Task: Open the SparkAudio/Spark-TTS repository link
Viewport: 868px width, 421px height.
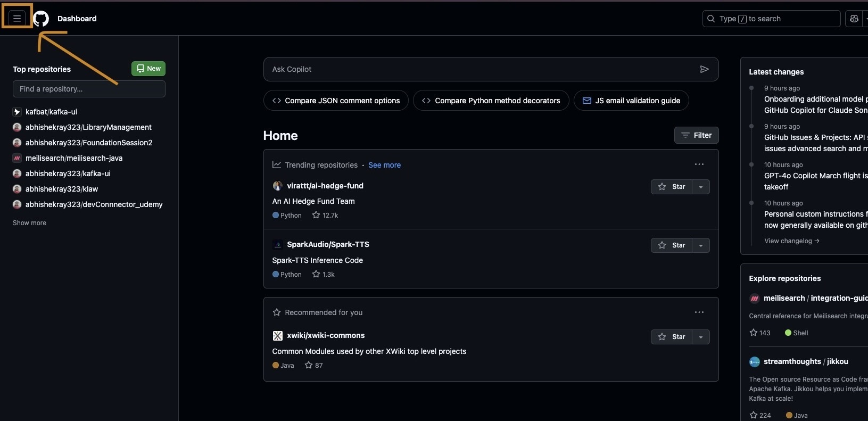Action: pos(328,244)
